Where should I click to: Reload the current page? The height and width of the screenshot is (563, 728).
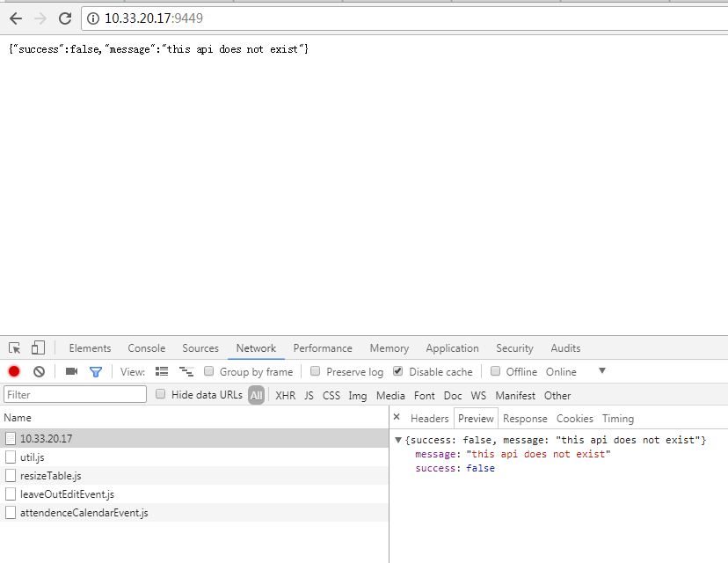[65, 18]
